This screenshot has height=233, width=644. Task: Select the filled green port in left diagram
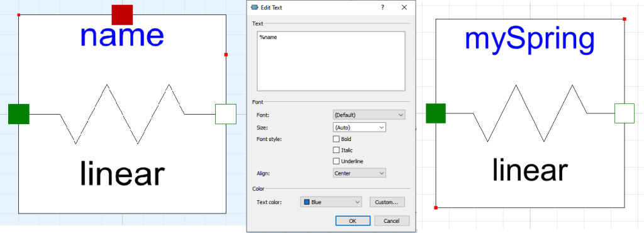tap(19, 114)
